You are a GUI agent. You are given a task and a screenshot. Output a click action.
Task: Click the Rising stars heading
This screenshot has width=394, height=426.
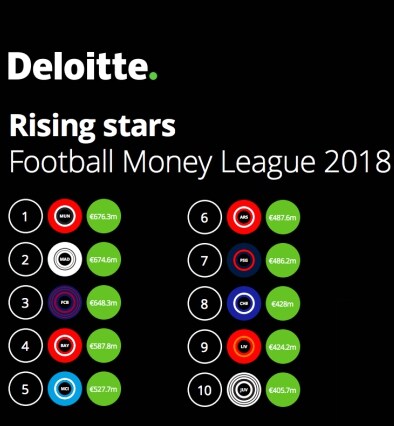92,127
